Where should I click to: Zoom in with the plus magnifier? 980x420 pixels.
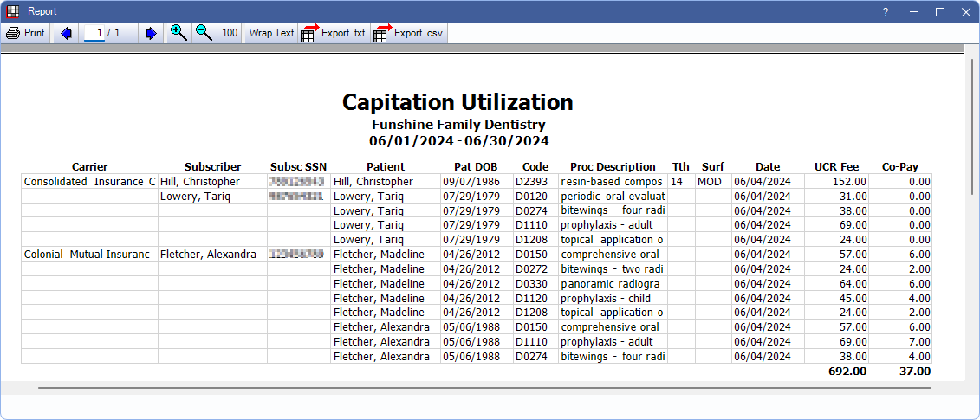pos(178,33)
